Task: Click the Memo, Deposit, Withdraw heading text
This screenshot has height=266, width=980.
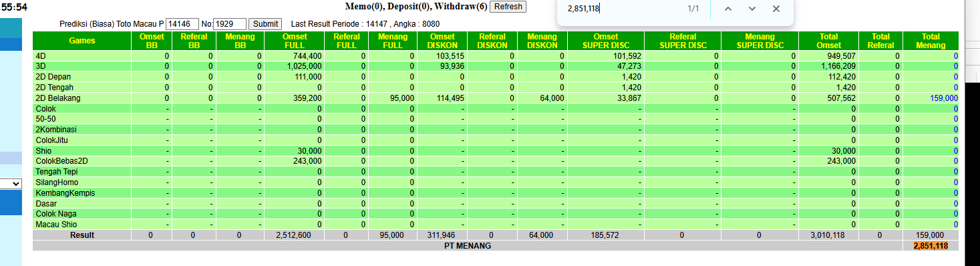Action: click(x=416, y=7)
